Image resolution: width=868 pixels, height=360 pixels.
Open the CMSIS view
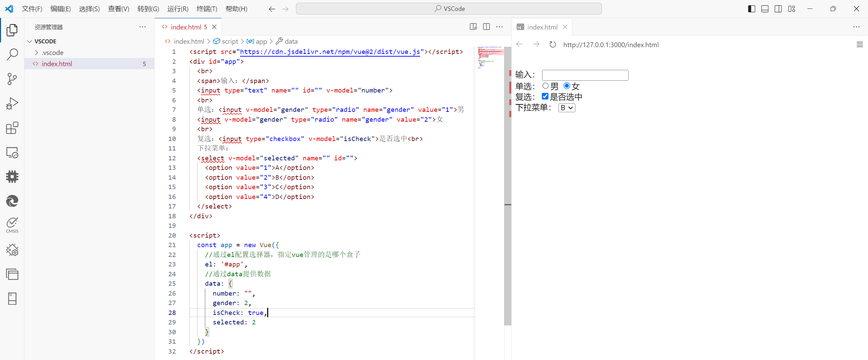click(12, 225)
